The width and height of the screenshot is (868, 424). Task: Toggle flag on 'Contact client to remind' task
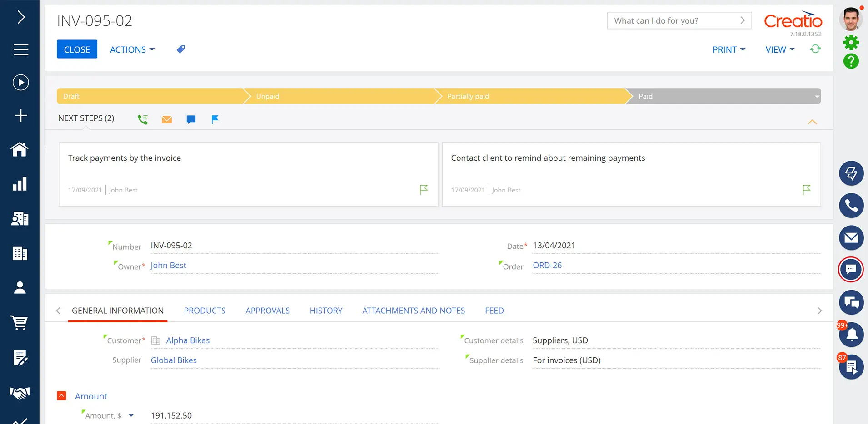point(806,189)
